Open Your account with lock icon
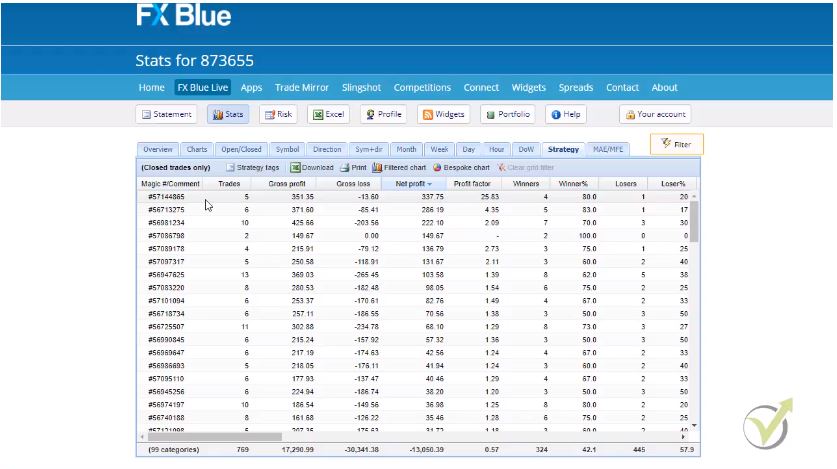The height and width of the screenshot is (469, 837). pyautogui.click(x=655, y=115)
